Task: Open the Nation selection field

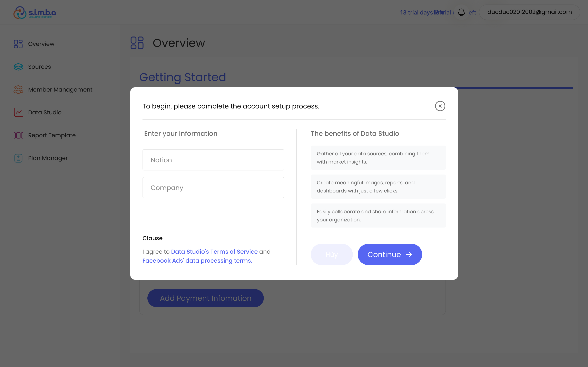Action: pos(213,160)
